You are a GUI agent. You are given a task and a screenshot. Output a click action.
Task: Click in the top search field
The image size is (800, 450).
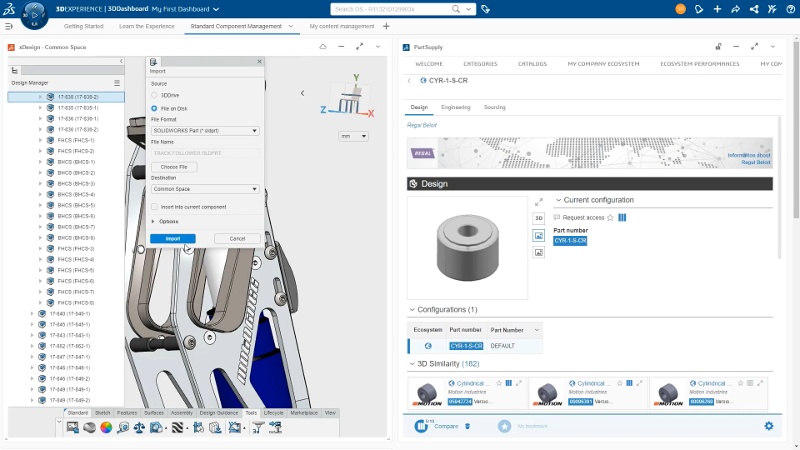click(x=393, y=9)
